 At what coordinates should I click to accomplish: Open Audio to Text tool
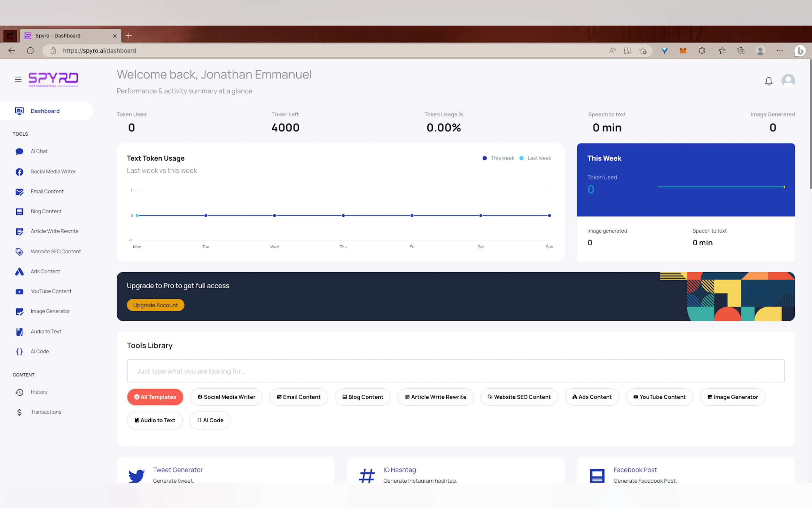(46, 331)
